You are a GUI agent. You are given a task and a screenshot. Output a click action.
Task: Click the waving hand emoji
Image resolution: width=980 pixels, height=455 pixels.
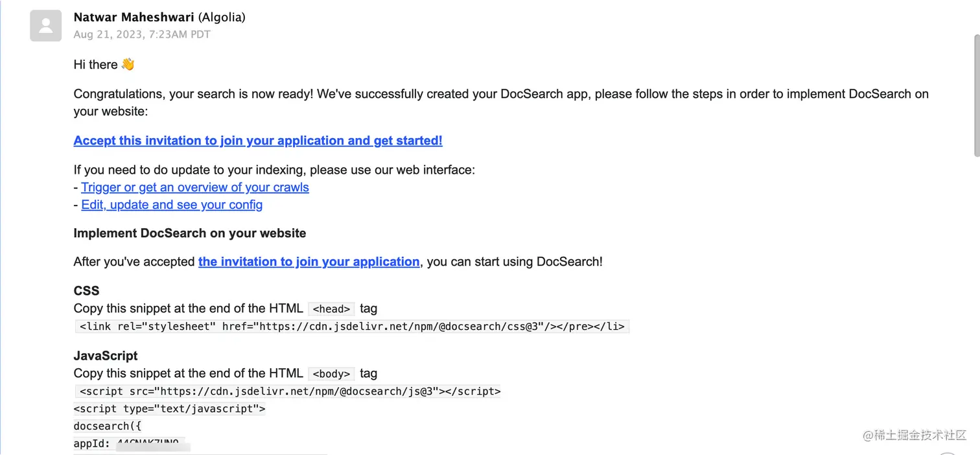tap(128, 64)
